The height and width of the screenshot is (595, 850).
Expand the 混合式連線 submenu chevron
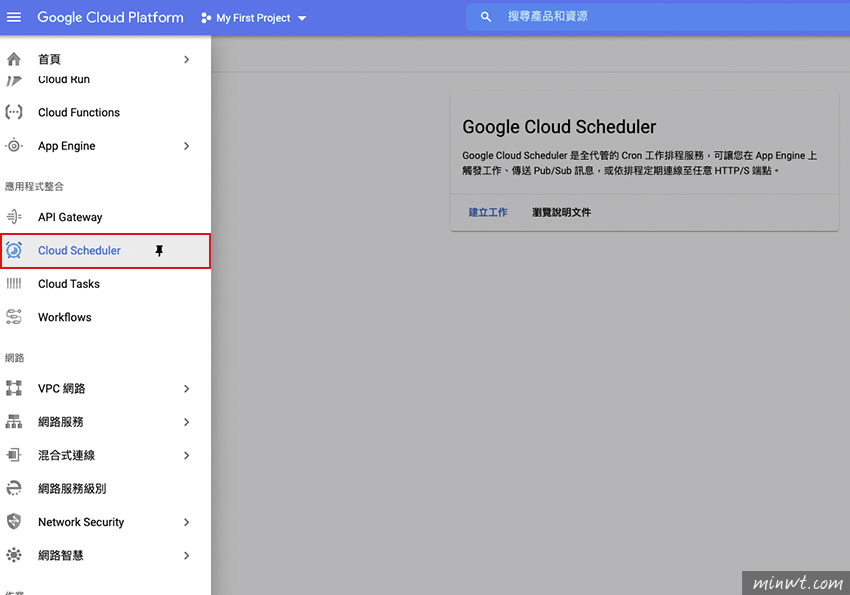coord(186,455)
